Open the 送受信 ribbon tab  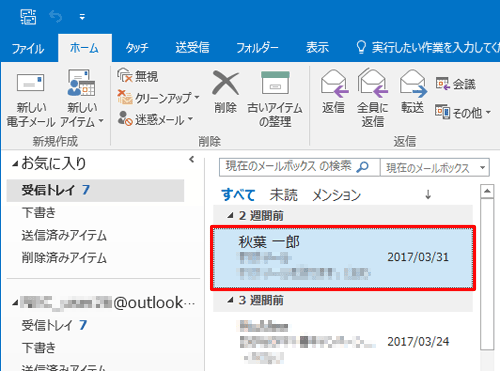192,48
